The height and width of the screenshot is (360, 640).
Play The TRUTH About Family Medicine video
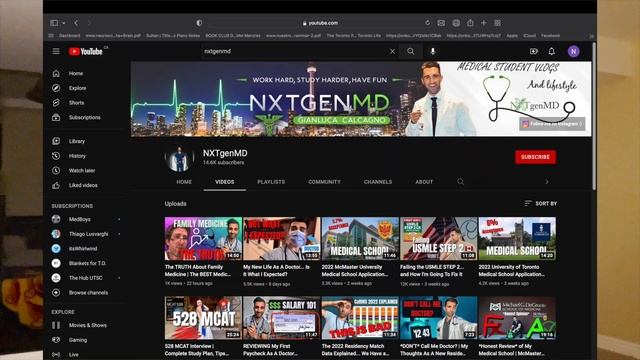(x=203, y=239)
